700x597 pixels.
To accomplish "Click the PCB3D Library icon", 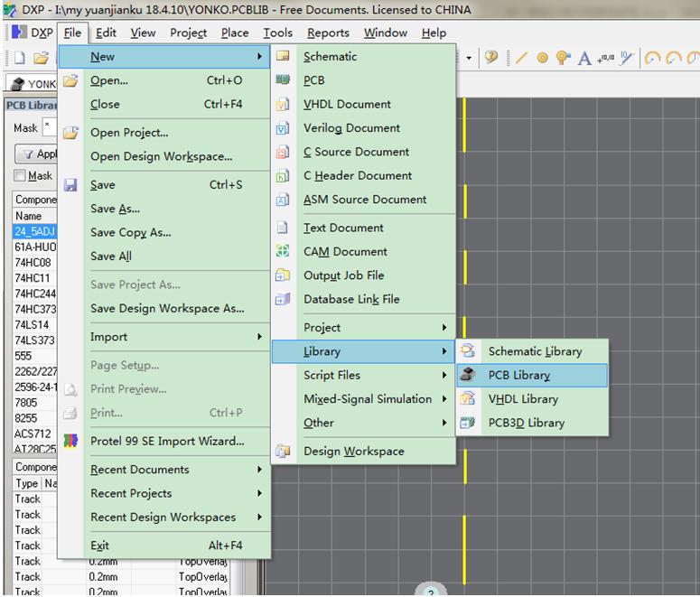I will (x=467, y=423).
